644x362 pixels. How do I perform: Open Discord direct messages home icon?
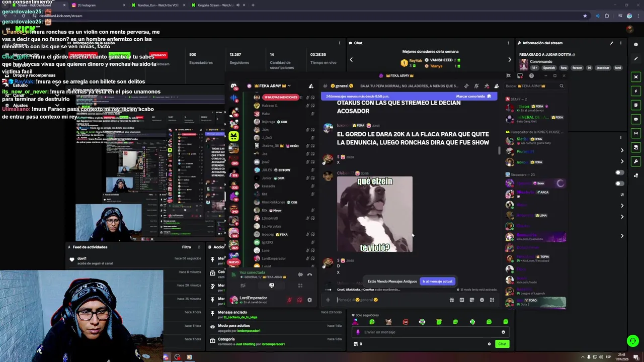(233, 86)
